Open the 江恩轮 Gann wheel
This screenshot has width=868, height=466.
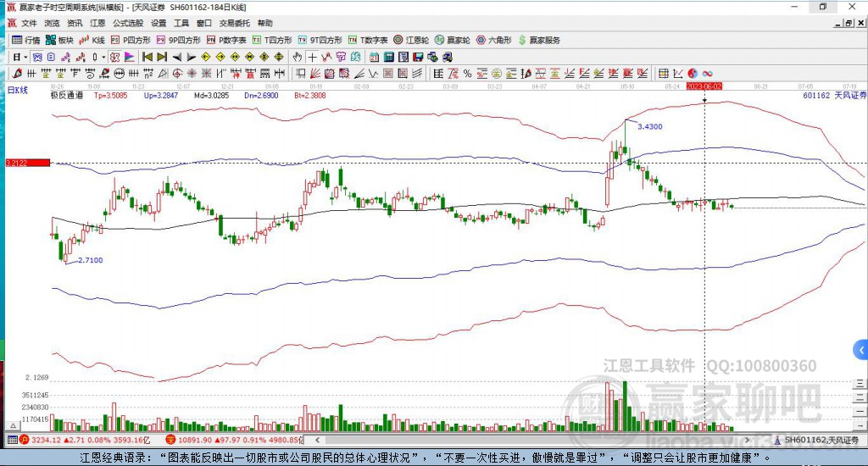411,40
